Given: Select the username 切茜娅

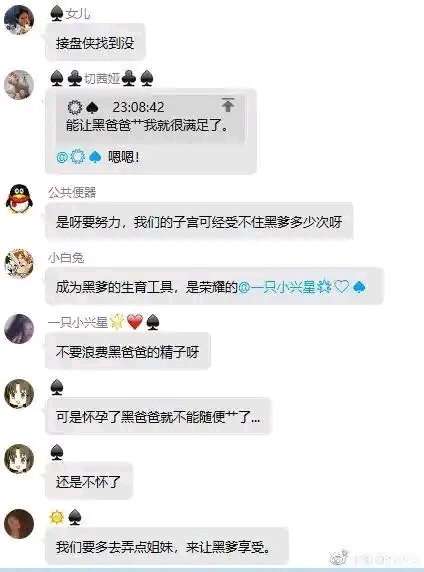Looking at the screenshot, I should [102, 78].
